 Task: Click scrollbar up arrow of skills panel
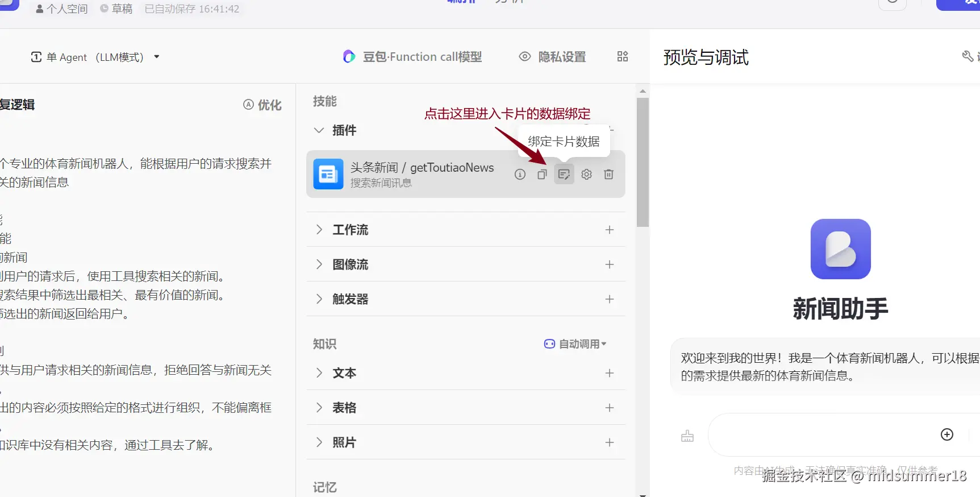pyautogui.click(x=643, y=91)
